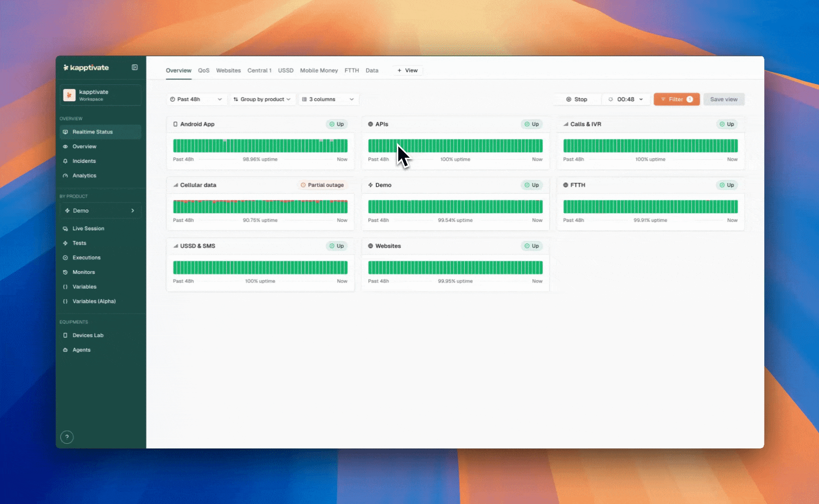Click the Websites uptime bar
The width and height of the screenshot is (819, 504).
point(455,267)
